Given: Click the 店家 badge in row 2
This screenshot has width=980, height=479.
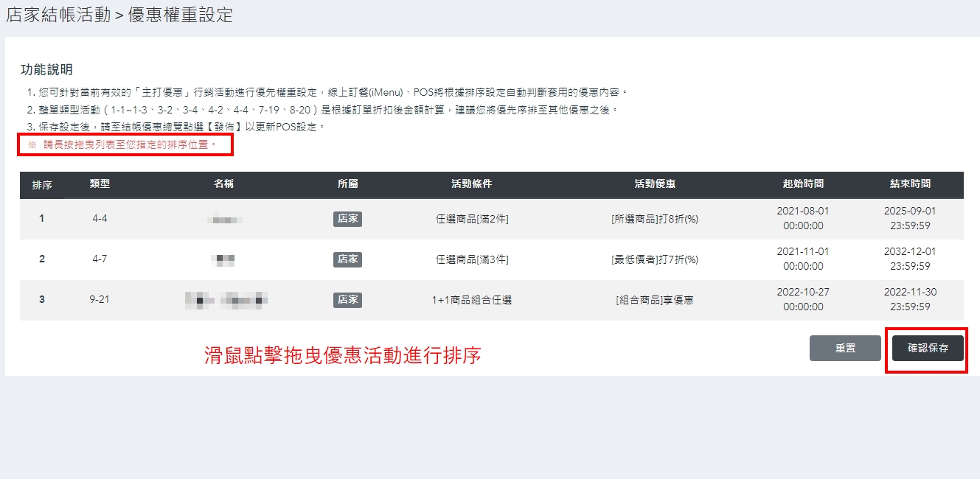Looking at the screenshot, I should (x=347, y=259).
